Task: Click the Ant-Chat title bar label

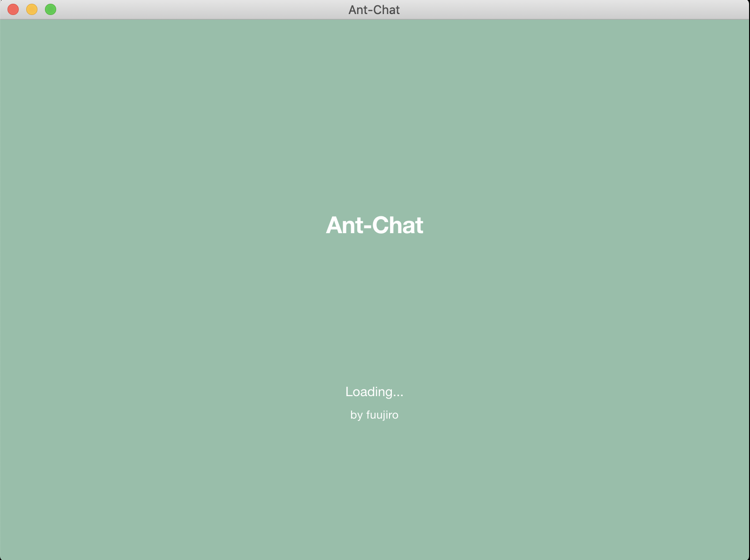Action: [374, 10]
